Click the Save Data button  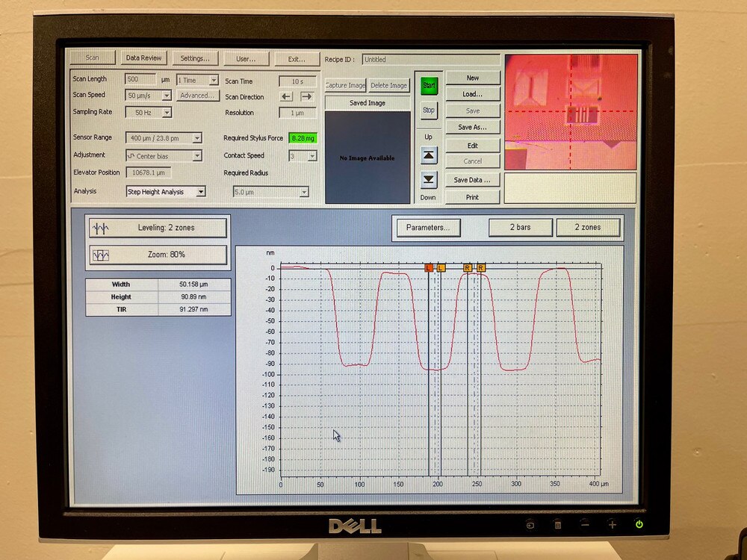tap(472, 180)
